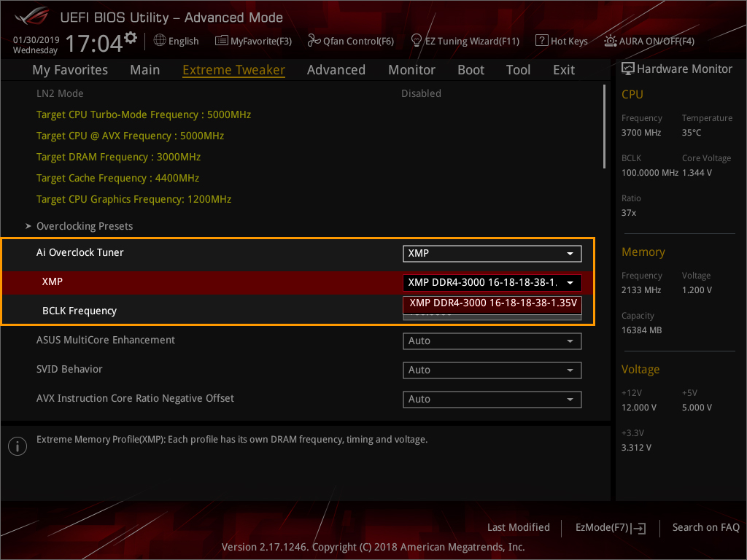Open Qfan Control(F6) label
747x560 pixels.
358,42
